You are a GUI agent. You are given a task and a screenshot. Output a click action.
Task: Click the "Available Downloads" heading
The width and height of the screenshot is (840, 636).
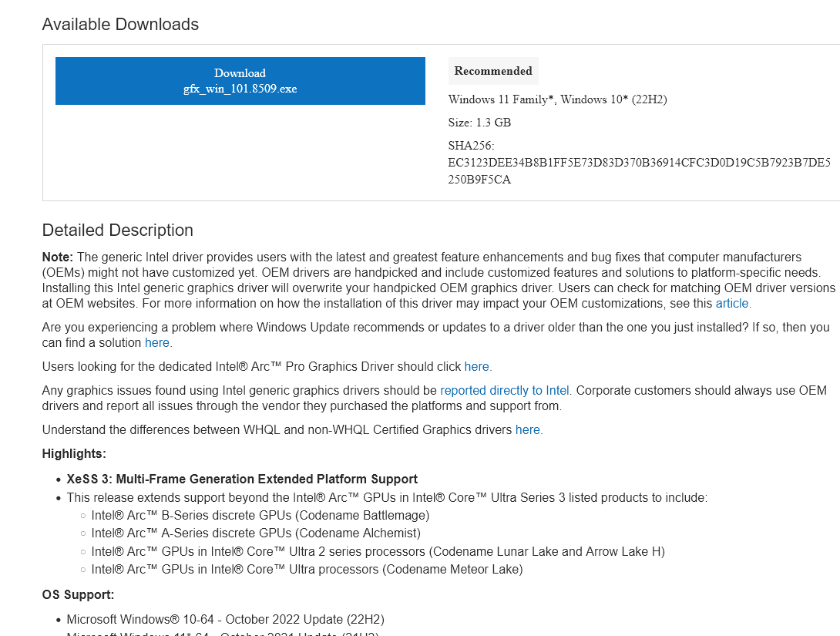120,25
